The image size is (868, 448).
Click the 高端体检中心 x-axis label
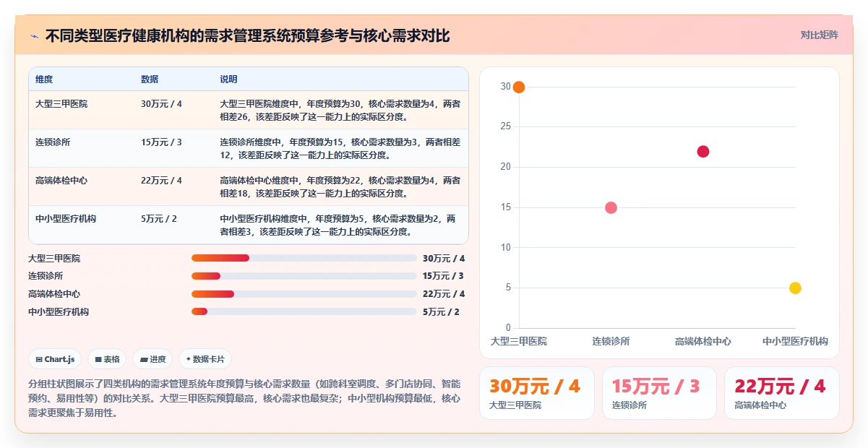[x=703, y=341]
